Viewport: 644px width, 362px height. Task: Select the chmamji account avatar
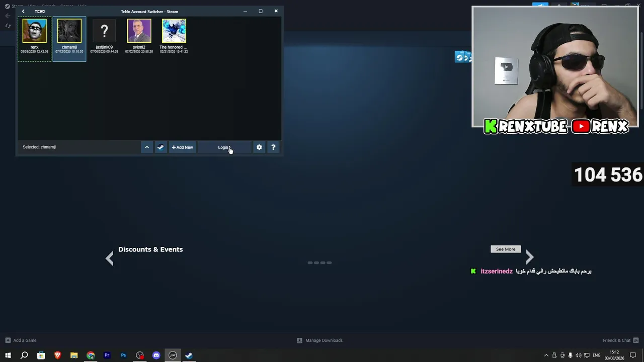[69, 31]
